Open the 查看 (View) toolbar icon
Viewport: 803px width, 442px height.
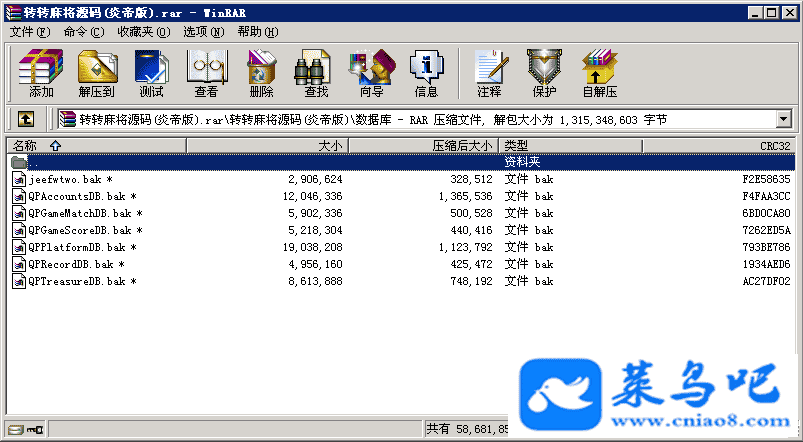(206, 73)
